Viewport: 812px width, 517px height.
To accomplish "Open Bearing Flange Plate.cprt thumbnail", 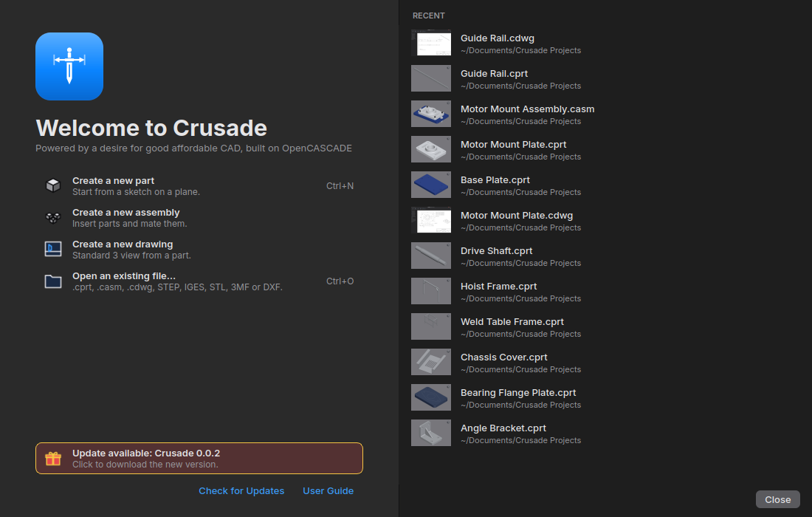I will 431,398.
